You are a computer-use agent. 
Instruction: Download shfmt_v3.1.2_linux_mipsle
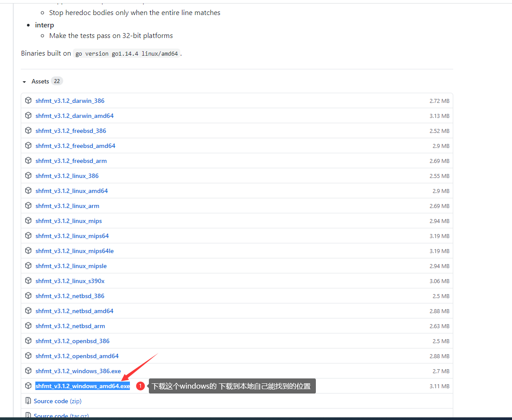coord(71,266)
